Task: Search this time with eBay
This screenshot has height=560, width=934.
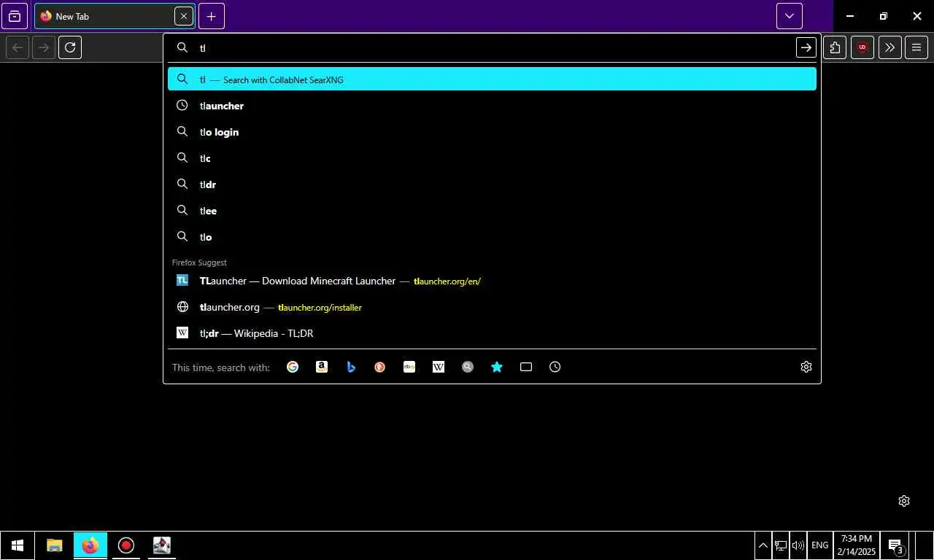Action: tap(409, 367)
